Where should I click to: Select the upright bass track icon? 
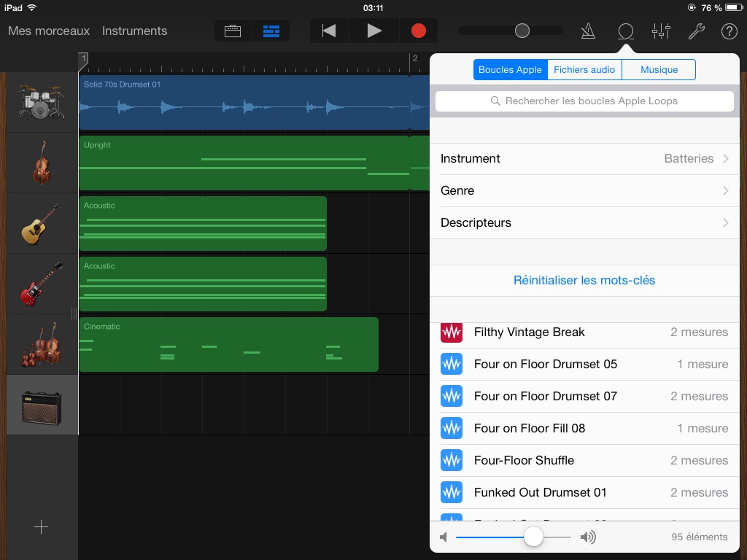pyautogui.click(x=42, y=163)
